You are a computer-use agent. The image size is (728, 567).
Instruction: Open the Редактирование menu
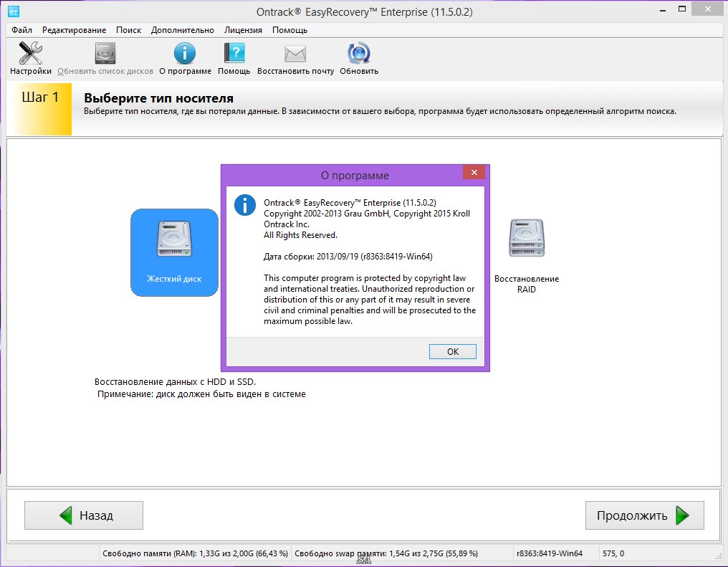[74, 30]
